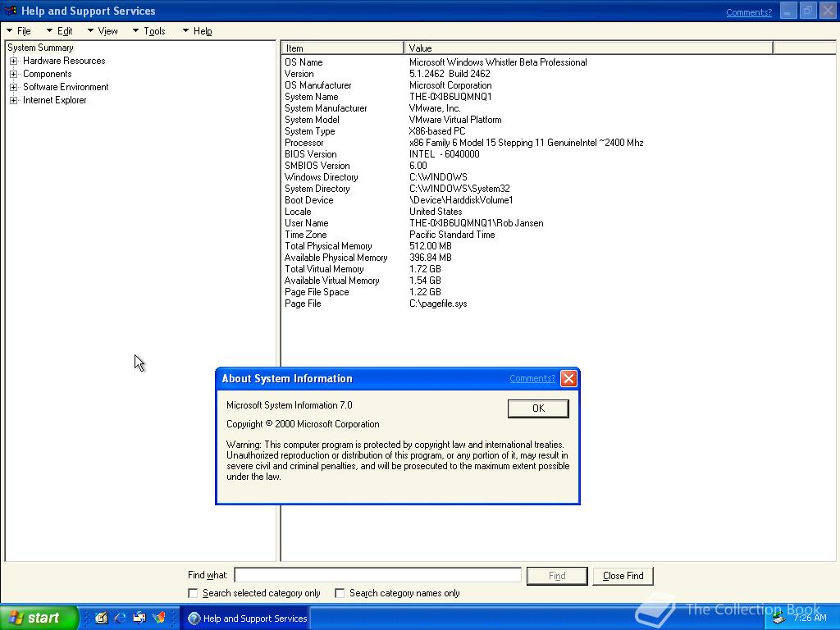Click Safely Remove Hardware tray icon
Viewport: 840px width, 630px height.
[x=779, y=619]
